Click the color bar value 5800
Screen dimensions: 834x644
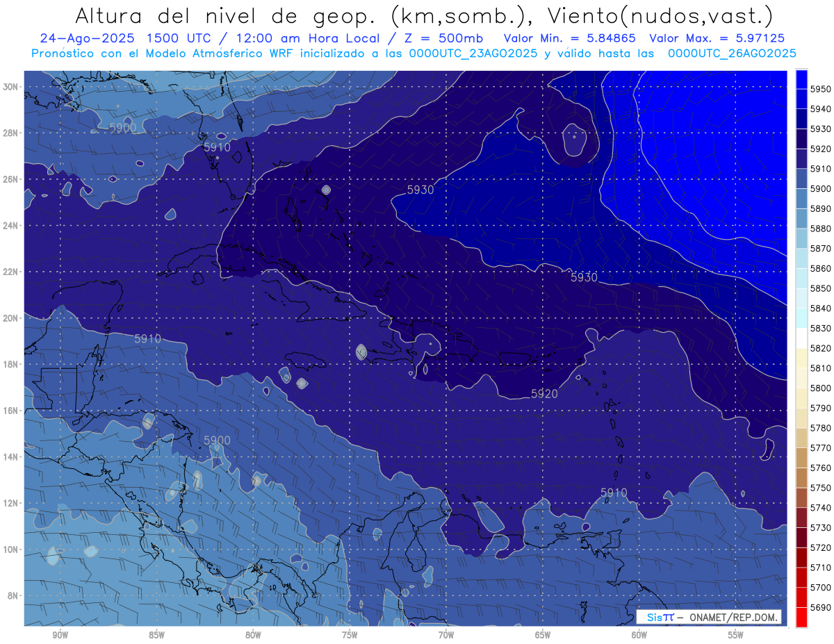coord(821,388)
